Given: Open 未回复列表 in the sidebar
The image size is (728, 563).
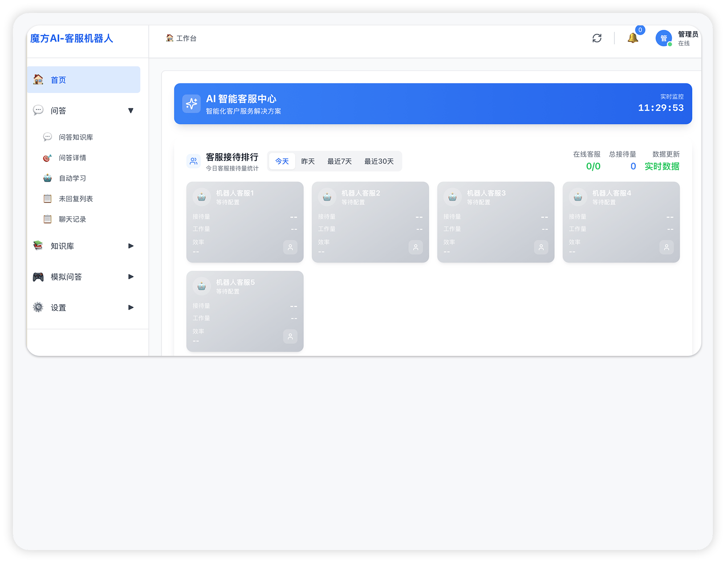Looking at the screenshot, I should pyautogui.click(x=76, y=199).
